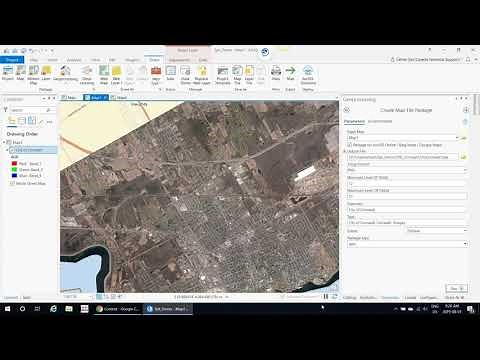The image size is (480, 360).
Task: Save as Project Template icon
Action: (x=222, y=71)
